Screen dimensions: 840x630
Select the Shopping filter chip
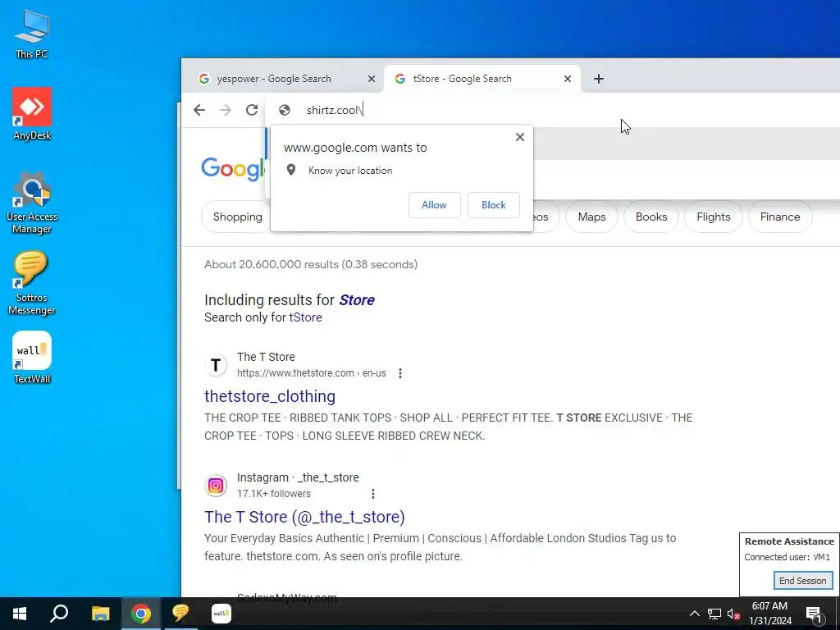pyautogui.click(x=236, y=217)
